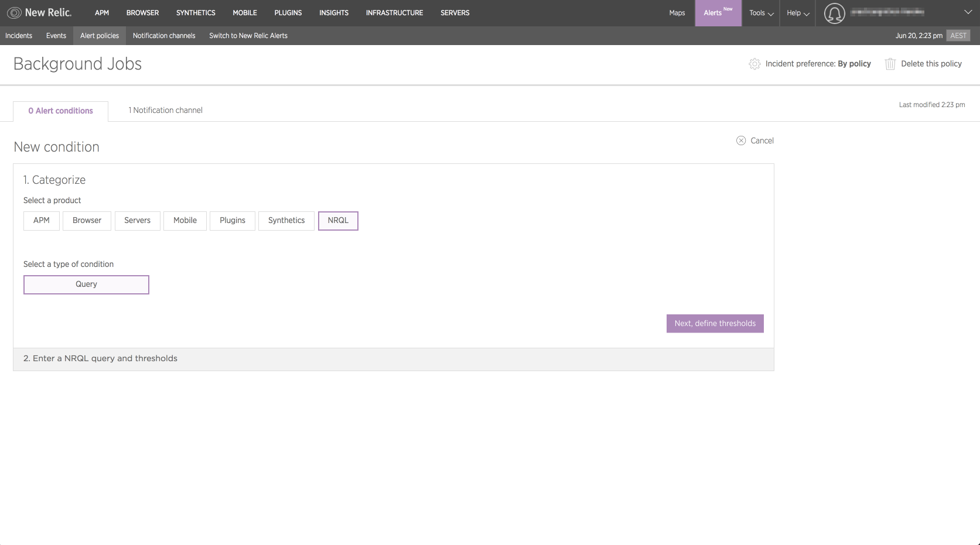Select the Synthetics product option
Image resolution: width=980 pixels, height=545 pixels.
point(286,221)
